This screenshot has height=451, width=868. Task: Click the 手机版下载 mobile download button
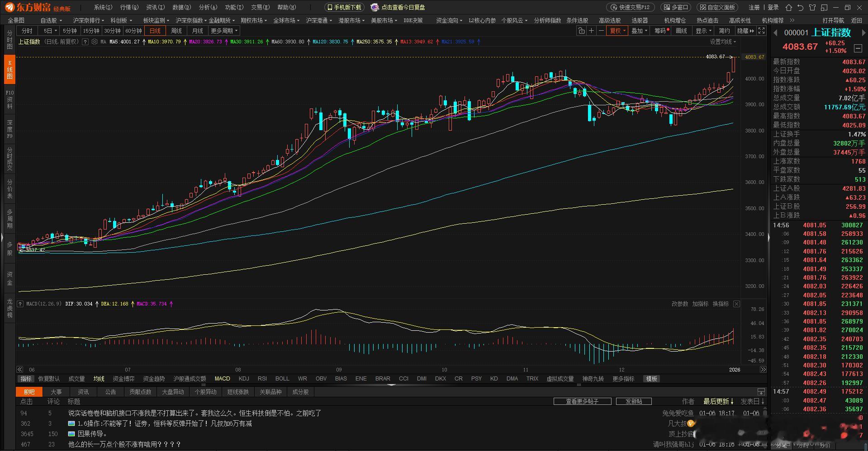[344, 7]
